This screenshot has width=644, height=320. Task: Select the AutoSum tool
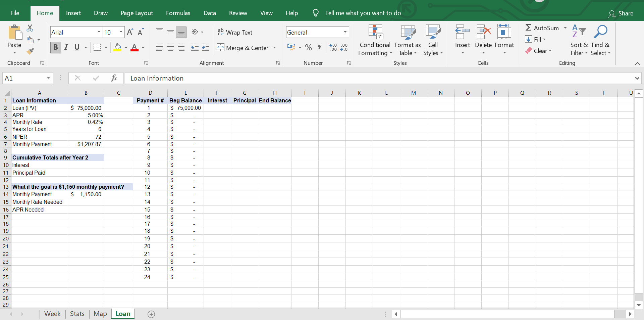point(544,28)
